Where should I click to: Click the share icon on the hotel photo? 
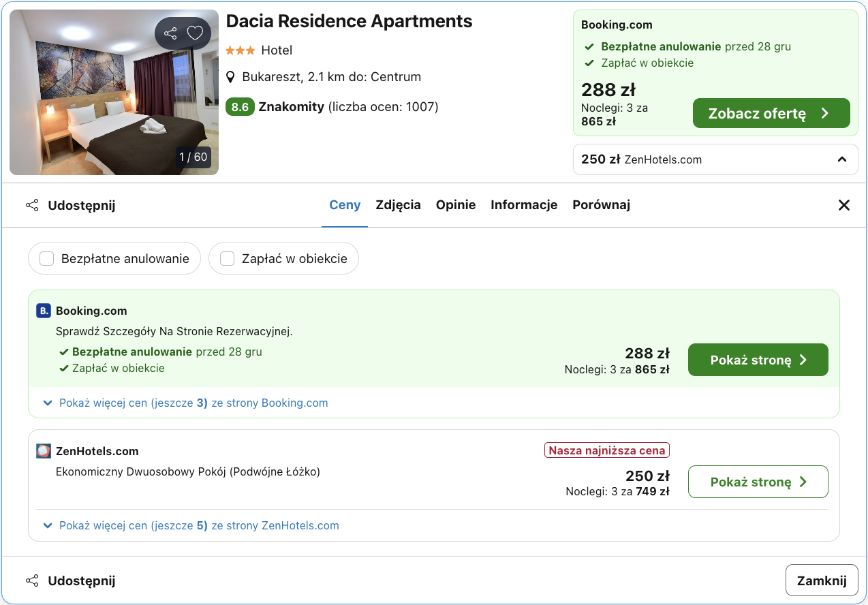point(170,32)
